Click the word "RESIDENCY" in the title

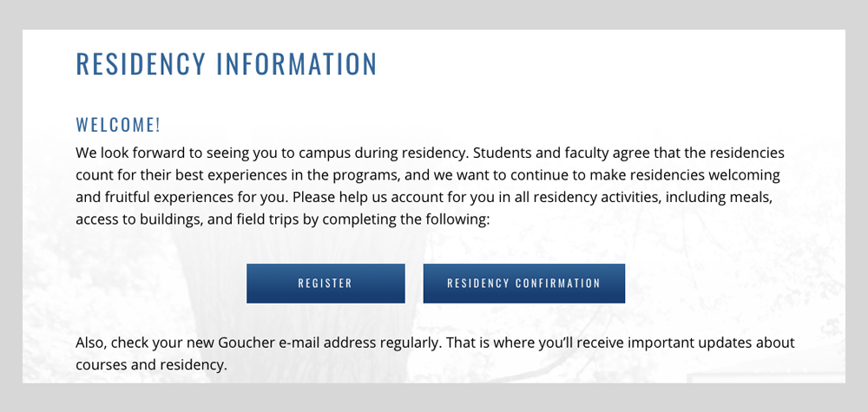[141, 63]
